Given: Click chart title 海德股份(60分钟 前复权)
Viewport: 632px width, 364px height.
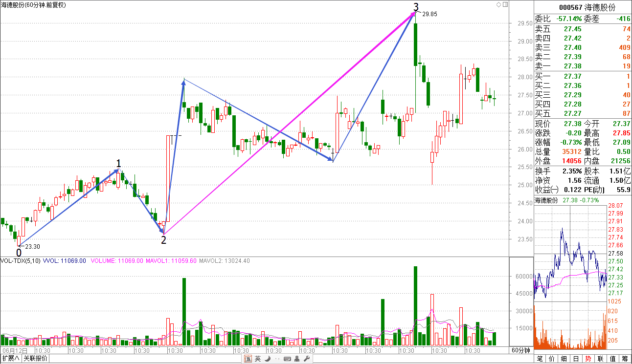Looking at the screenshot, I should [x=34, y=5].
